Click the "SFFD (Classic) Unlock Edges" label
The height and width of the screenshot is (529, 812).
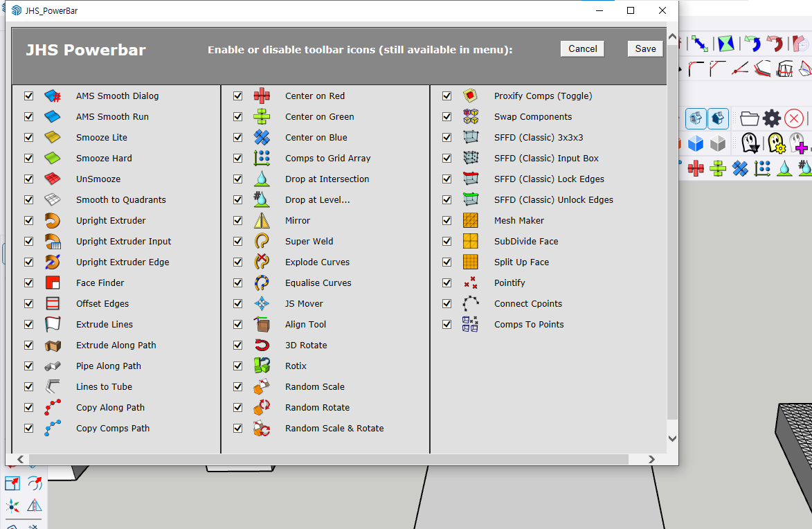pyautogui.click(x=554, y=199)
